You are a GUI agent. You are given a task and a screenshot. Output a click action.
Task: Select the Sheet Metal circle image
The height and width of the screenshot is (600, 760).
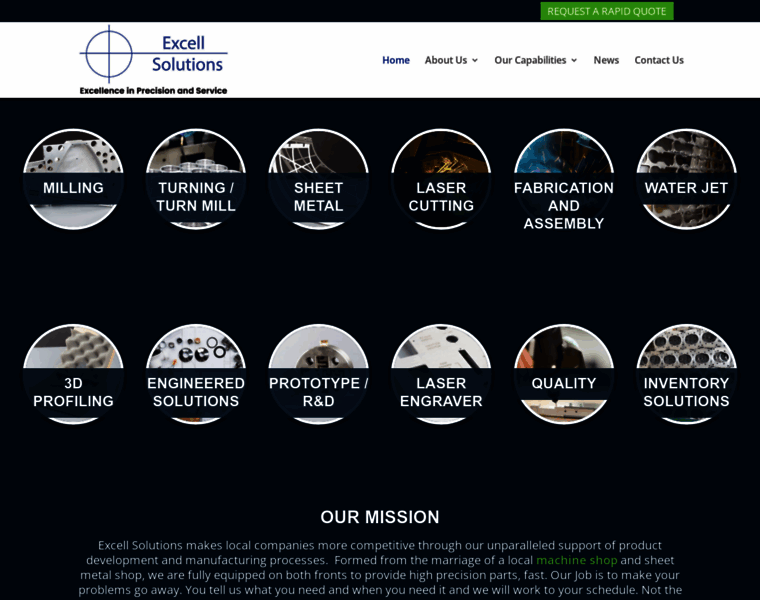pos(318,179)
